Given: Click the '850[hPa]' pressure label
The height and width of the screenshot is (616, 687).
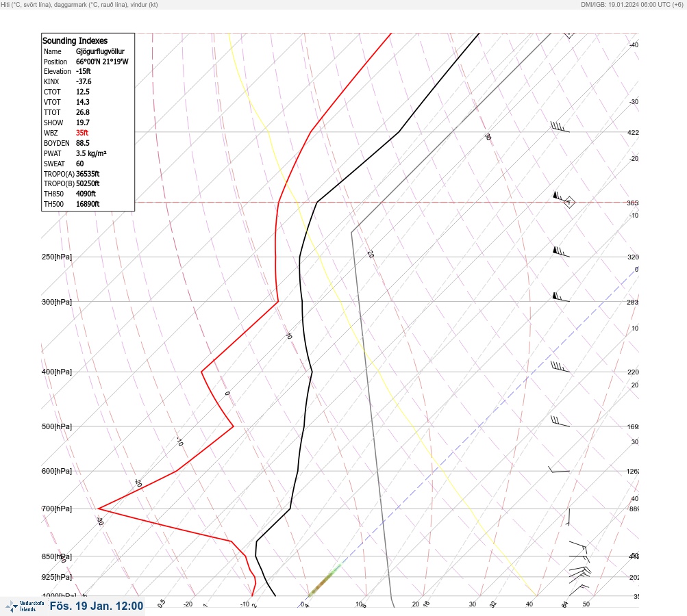Looking at the screenshot, I should (x=57, y=556).
